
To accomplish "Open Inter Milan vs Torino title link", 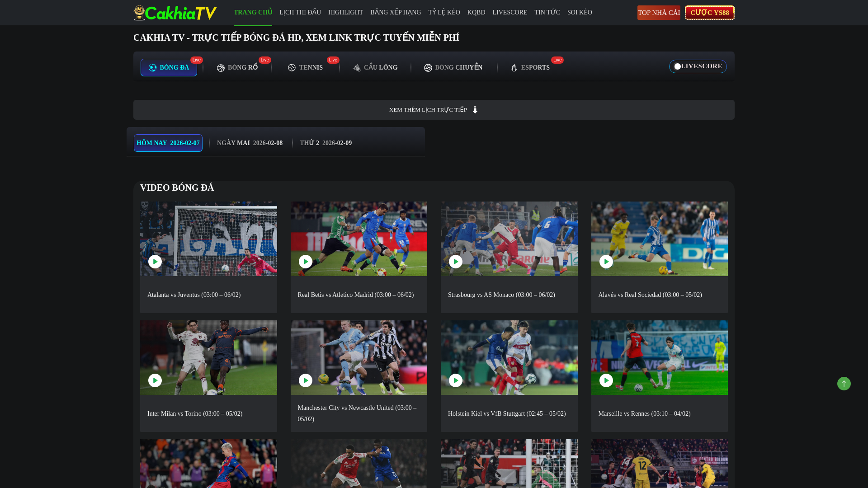I will coord(195,413).
